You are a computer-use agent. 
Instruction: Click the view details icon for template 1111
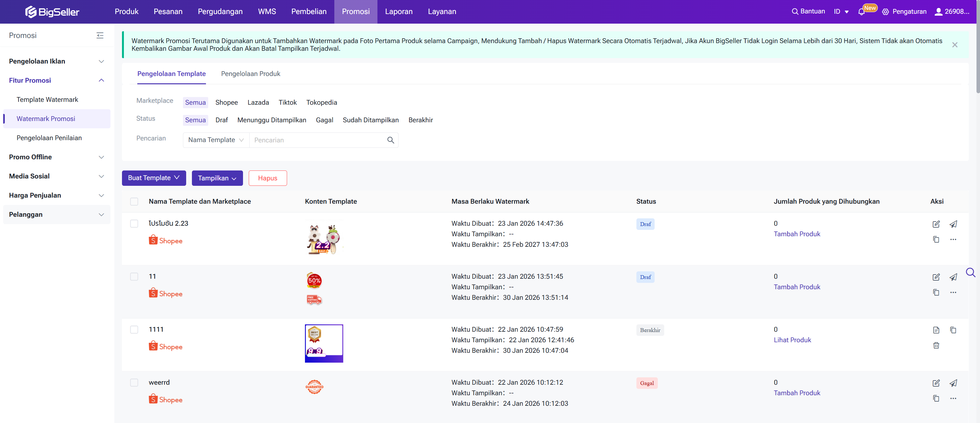pyautogui.click(x=936, y=330)
